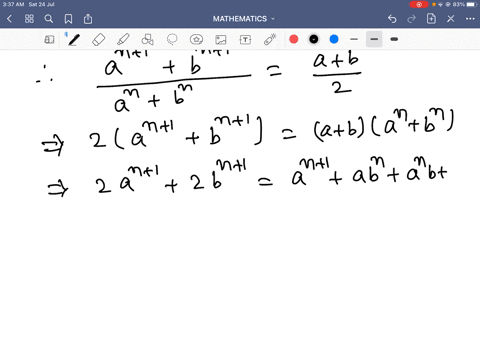Select the Highlighter tool
Image resolution: width=480 pixels, height=360 pixels.
coord(123,40)
